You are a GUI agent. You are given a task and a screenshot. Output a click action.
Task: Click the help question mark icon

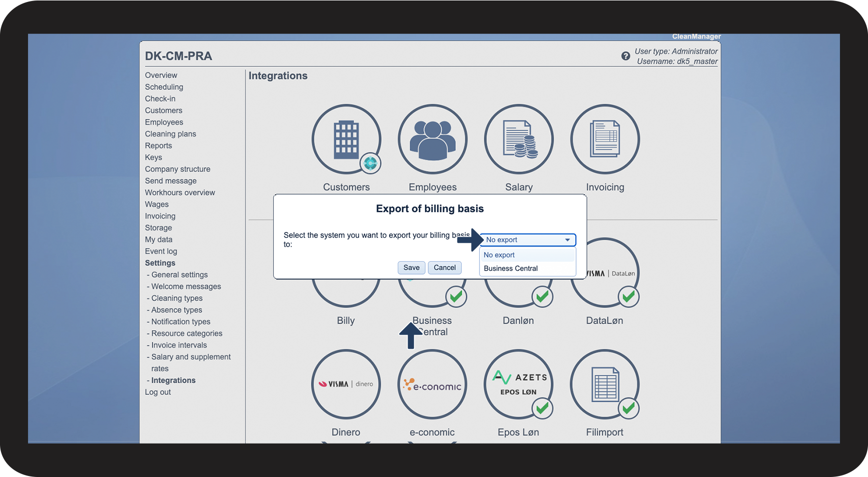[x=625, y=56]
